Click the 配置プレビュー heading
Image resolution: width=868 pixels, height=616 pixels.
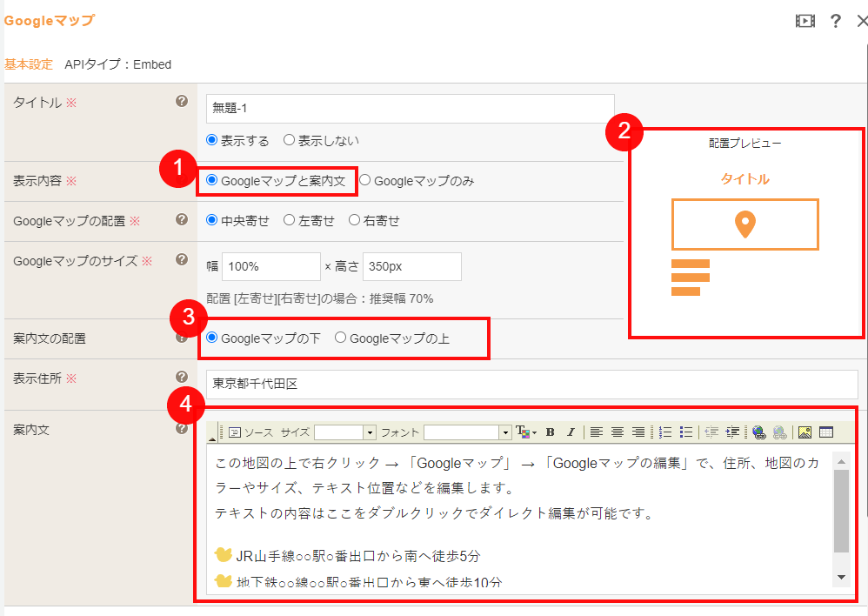point(745,144)
